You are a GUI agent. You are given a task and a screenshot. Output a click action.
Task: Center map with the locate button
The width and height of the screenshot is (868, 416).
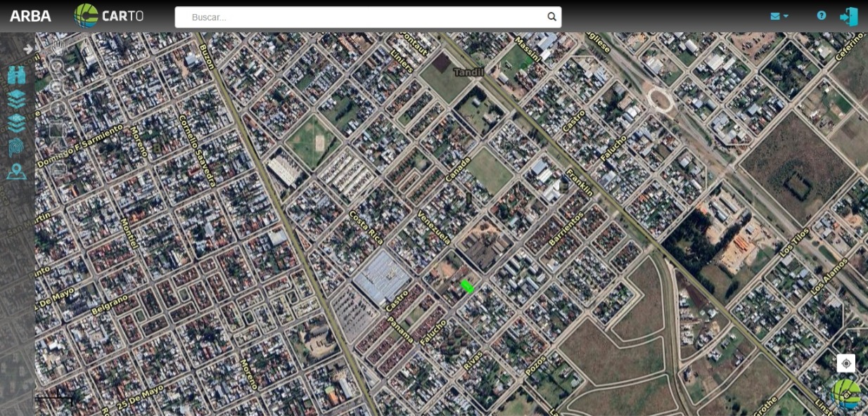pos(846,363)
